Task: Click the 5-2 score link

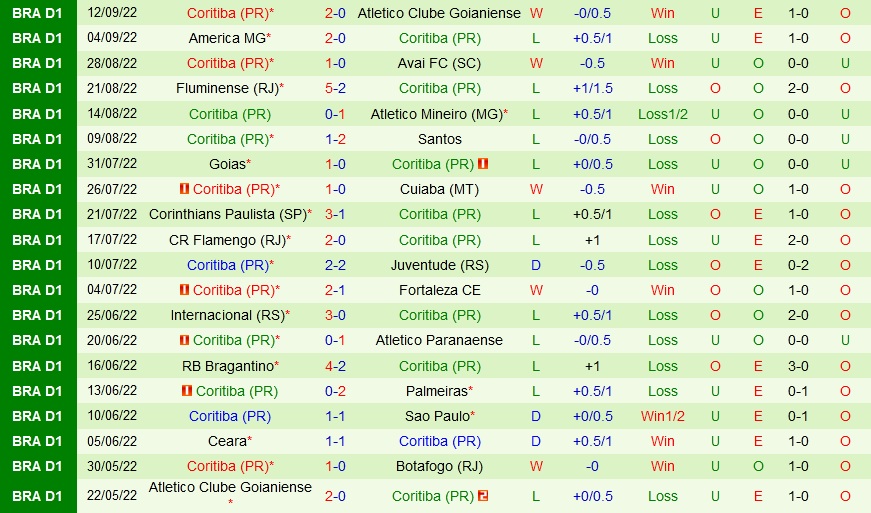Action: coord(335,88)
